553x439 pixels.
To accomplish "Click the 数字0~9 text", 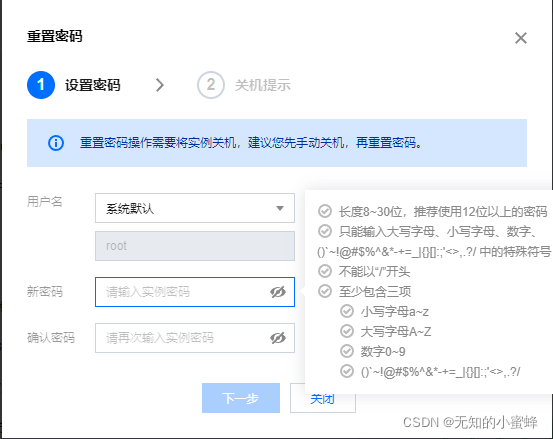I will pyautogui.click(x=383, y=352).
